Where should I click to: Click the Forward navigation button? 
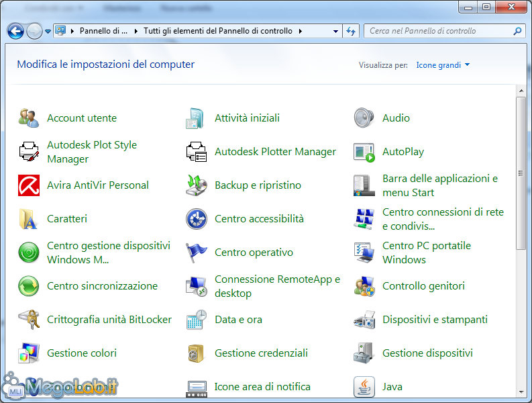pos(34,32)
